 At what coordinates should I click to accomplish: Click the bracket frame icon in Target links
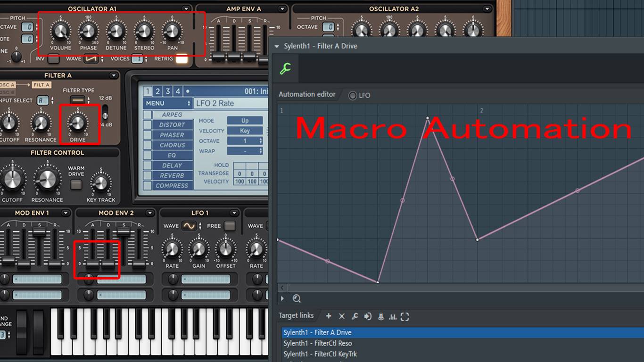pos(405,316)
